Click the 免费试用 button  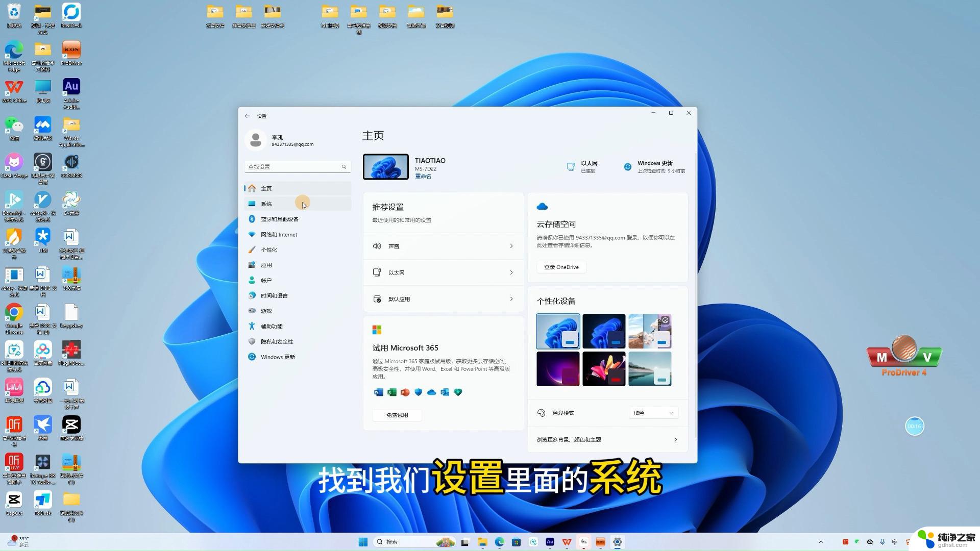[x=397, y=415]
